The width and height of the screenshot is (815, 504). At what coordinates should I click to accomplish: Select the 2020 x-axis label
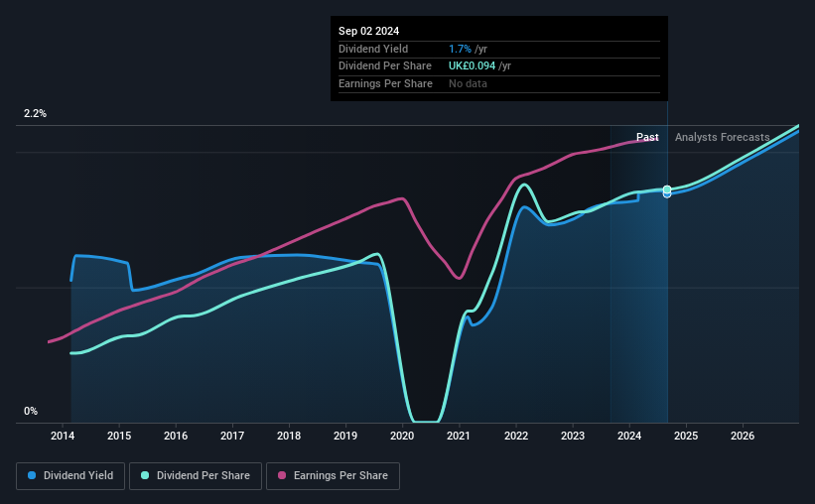coord(402,436)
